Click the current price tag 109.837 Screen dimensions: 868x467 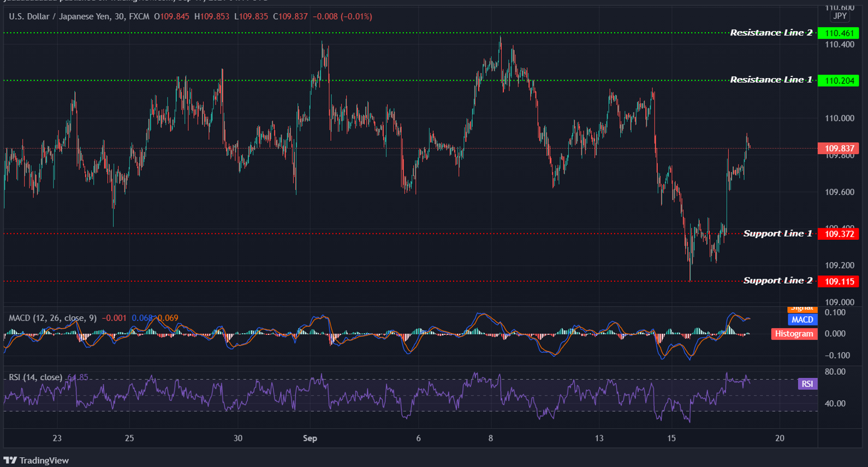[x=839, y=149]
